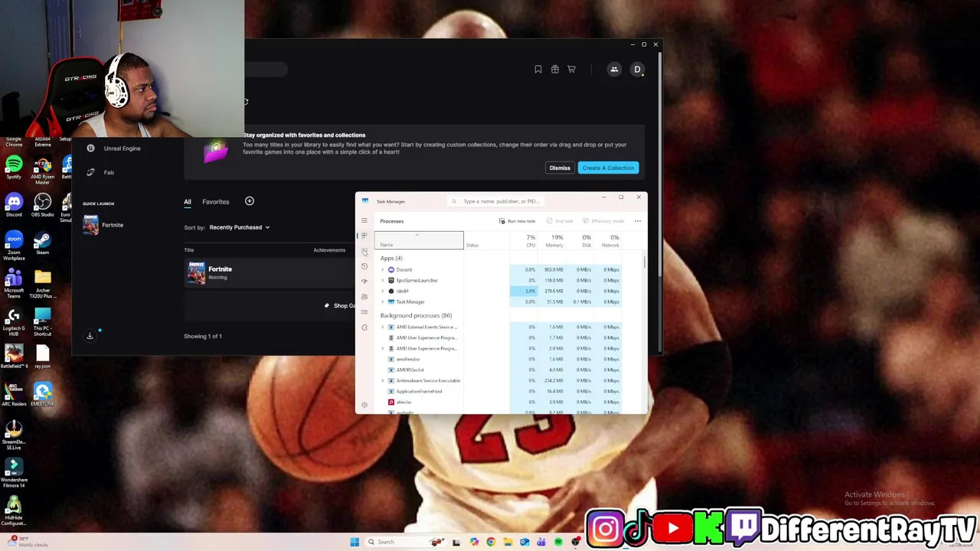Expand the obs64 process row

383,292
